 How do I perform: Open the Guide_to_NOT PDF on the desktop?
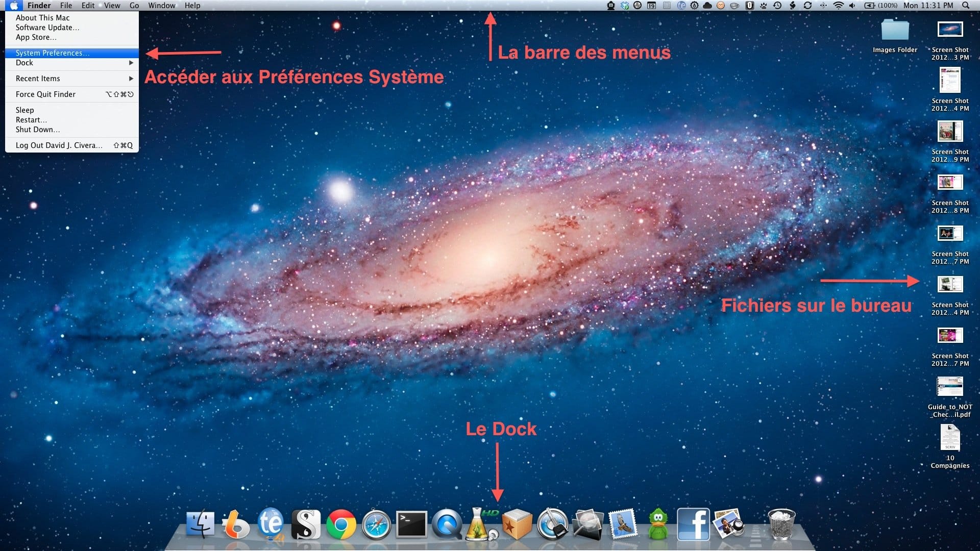point(950,387)
